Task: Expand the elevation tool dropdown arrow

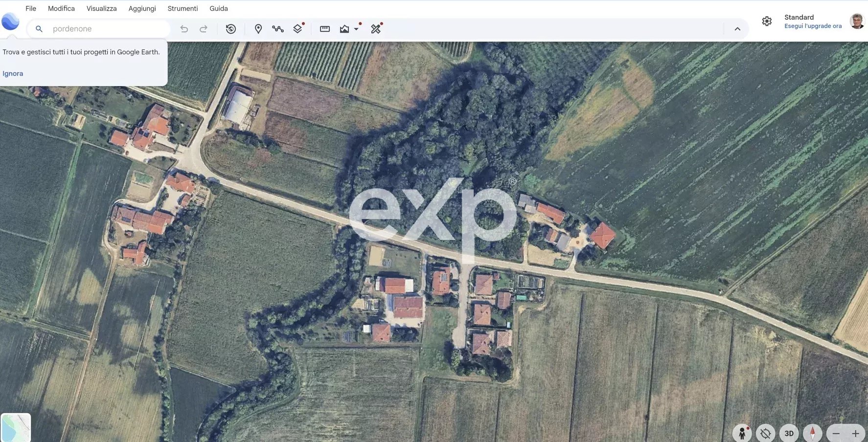Action: tap(356, 29)
